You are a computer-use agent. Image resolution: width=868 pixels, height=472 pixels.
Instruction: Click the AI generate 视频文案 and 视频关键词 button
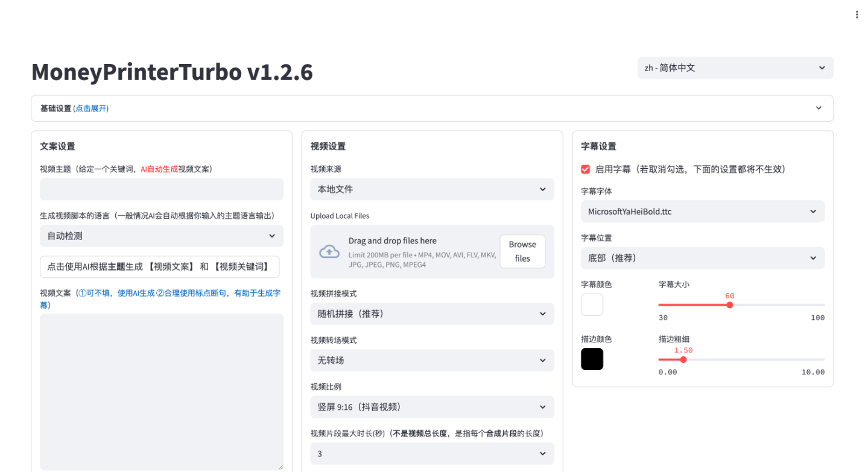pyautogui.click(x=160, y=266)
